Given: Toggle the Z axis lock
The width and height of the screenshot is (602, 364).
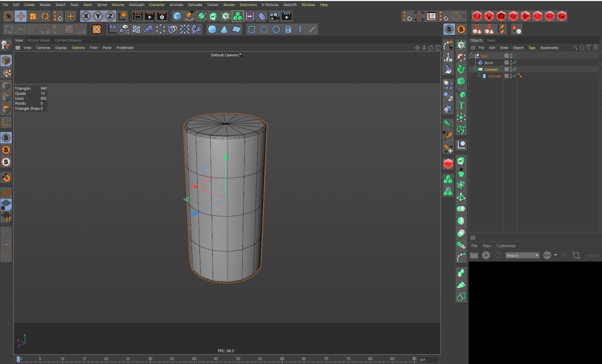Looking at the screenshot, I should click(110, 16).
